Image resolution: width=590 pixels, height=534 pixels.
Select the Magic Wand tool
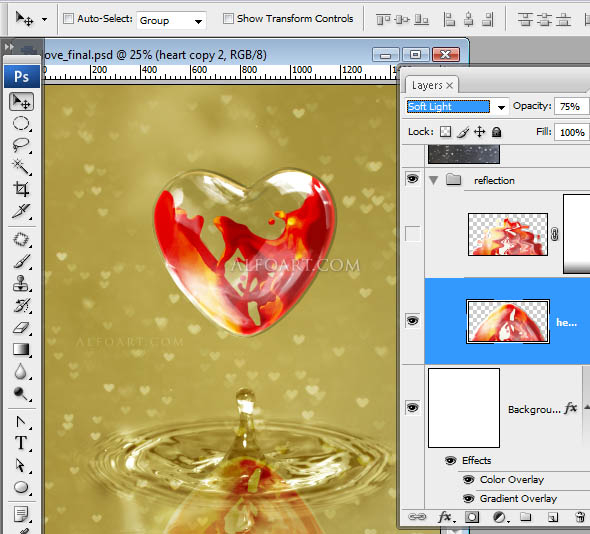click(x=21, y=167)
